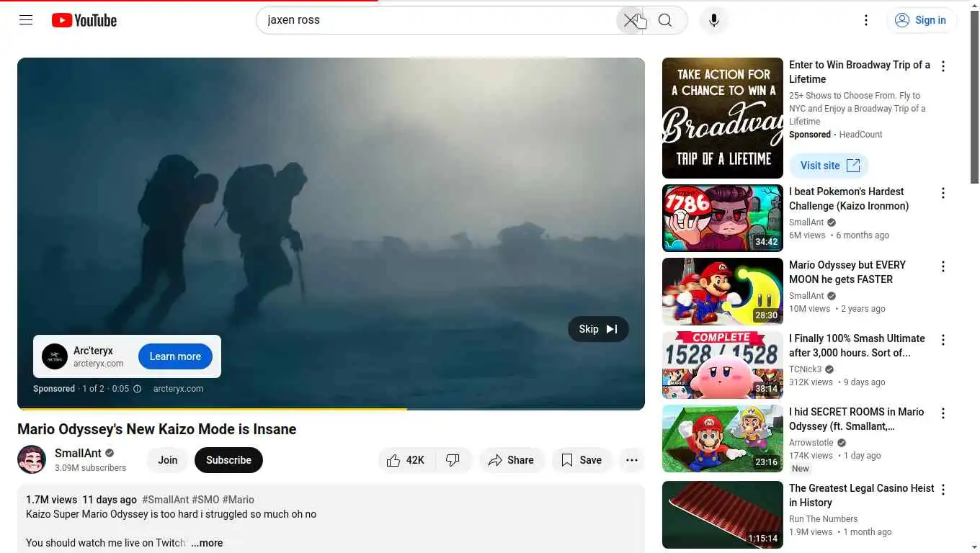Skip the Arc'teryx ad
The height and width of the screenshot is (553, 980).
point(598,329)
